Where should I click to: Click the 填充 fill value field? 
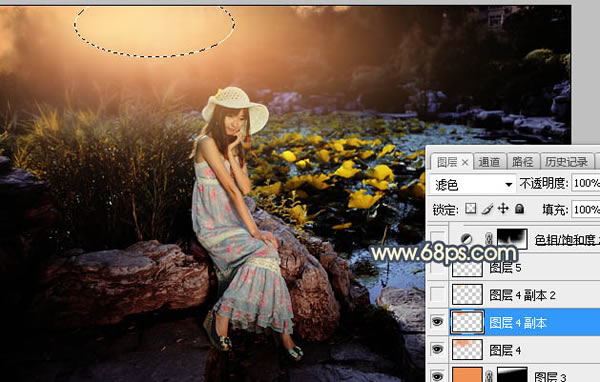[586, 209]
